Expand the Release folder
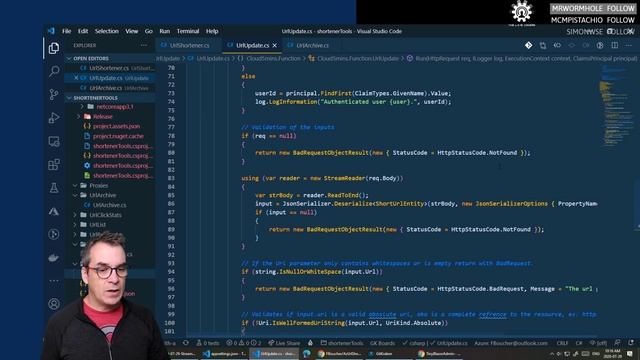This screenshot has width=640, height=360. [x=110, y=116]
